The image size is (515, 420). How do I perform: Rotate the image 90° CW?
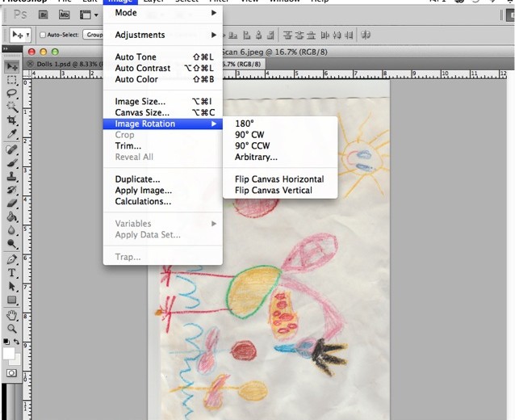coord(280,135)
